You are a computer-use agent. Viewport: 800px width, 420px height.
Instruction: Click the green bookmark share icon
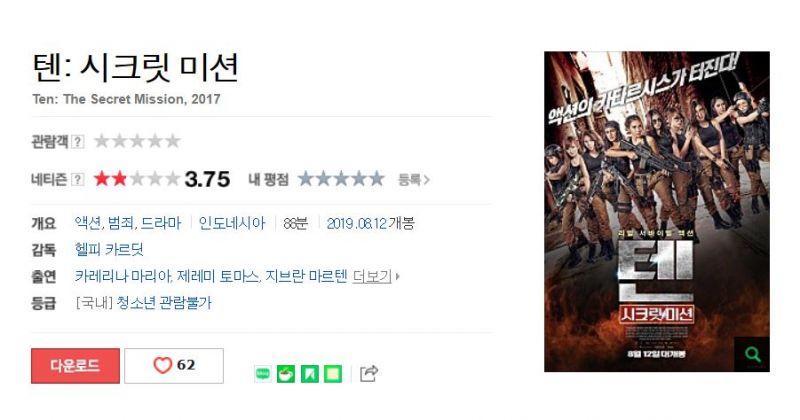[310, 374]
